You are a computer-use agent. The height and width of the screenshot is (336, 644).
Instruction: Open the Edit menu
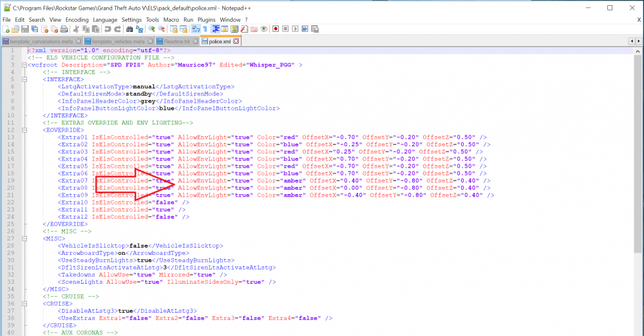20,20
